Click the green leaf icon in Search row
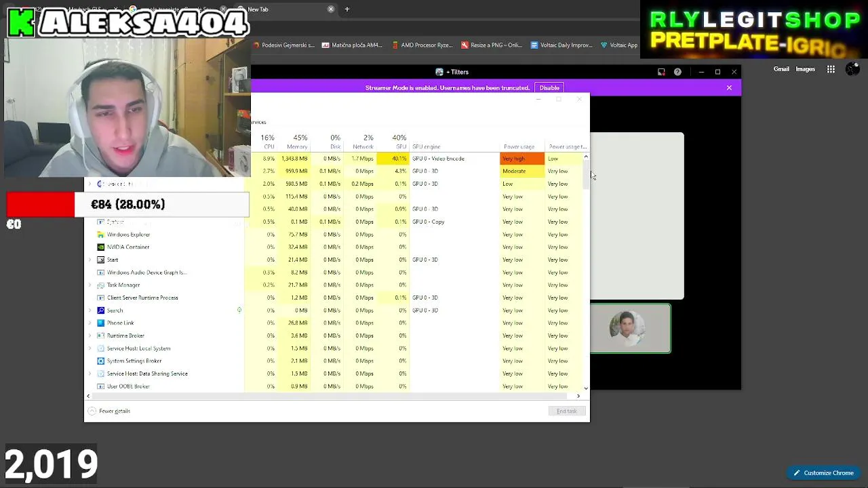Image resolution: width=868 pixels, height=488 pixels. 239,310
